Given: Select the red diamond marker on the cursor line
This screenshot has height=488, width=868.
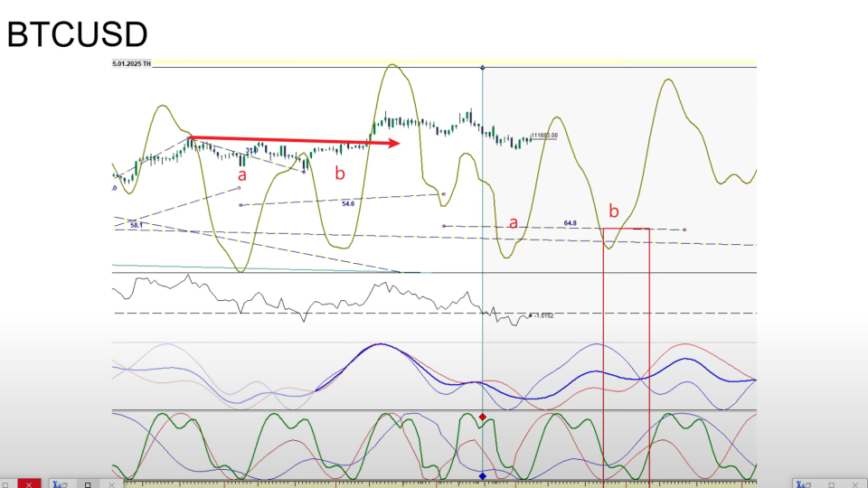Looking at the screenshot, I should 483,417.
